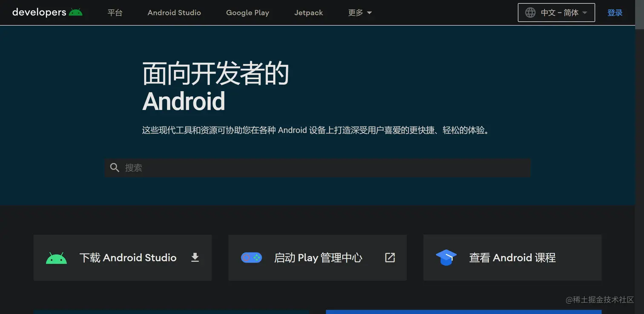Click the green Android head card icon
This screenshot has height=314, width=644.
pos(56,258)
